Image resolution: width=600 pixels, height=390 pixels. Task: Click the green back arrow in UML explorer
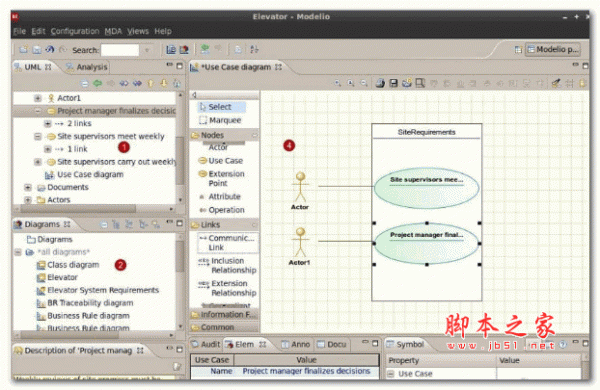pyautogui.click(x=98, y=83)
